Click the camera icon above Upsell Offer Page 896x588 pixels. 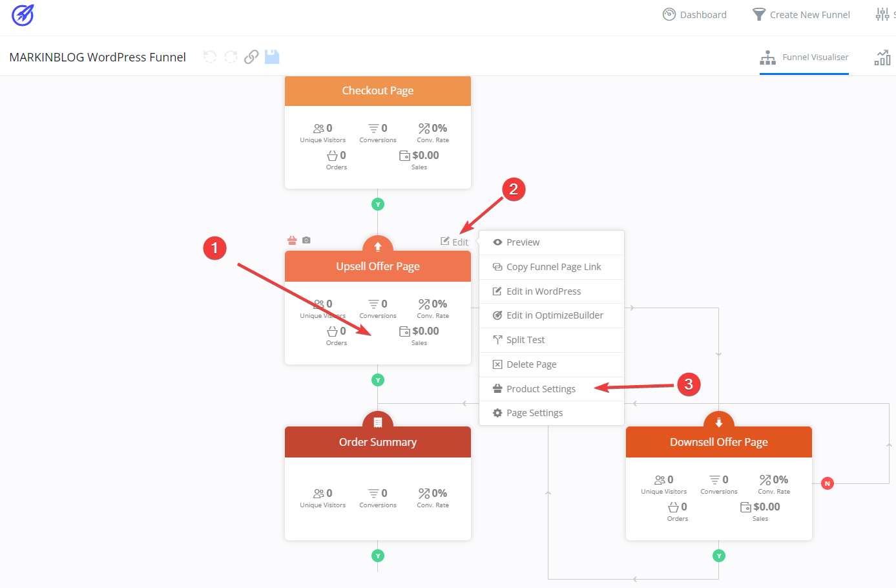tap(306, 240)
